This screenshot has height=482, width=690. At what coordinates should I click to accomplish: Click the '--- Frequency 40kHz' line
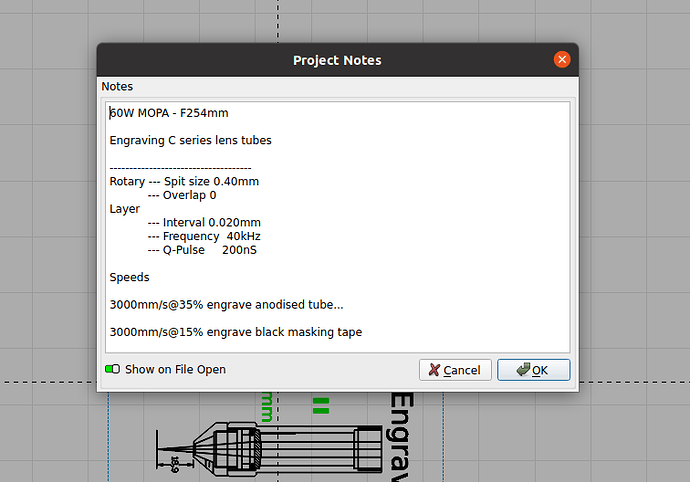pos(204,236)
